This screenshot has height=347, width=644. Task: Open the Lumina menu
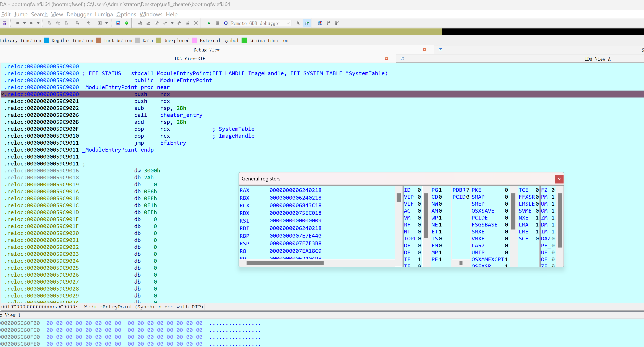coord(104,14)
